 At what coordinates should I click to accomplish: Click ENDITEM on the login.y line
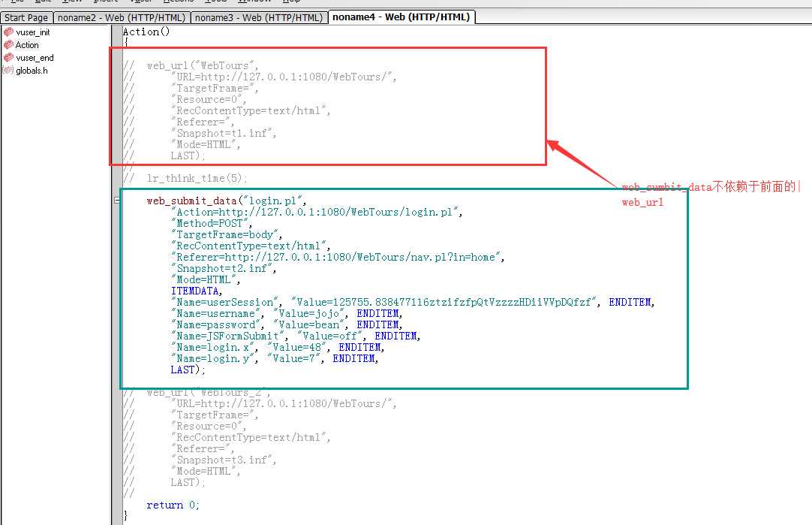click(355, 359)
